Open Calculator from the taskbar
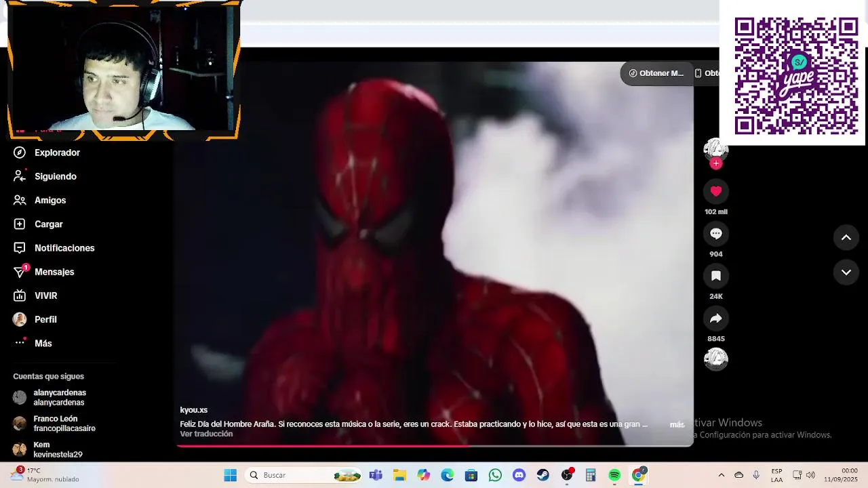The height and width of the screenshot is (488, 868). 591,475
